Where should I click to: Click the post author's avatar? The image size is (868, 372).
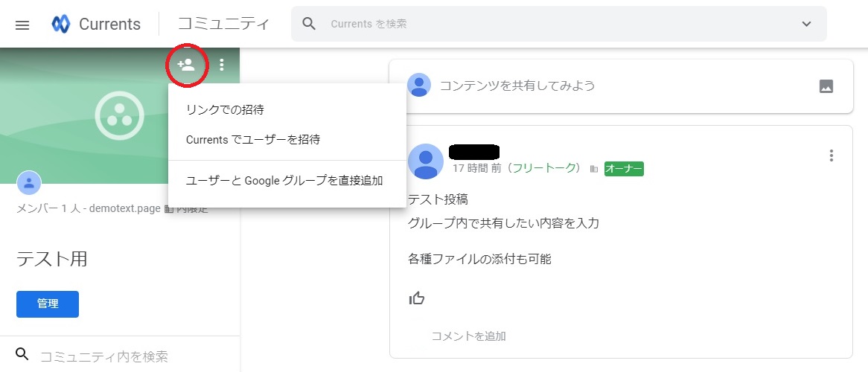click(426, 161)
